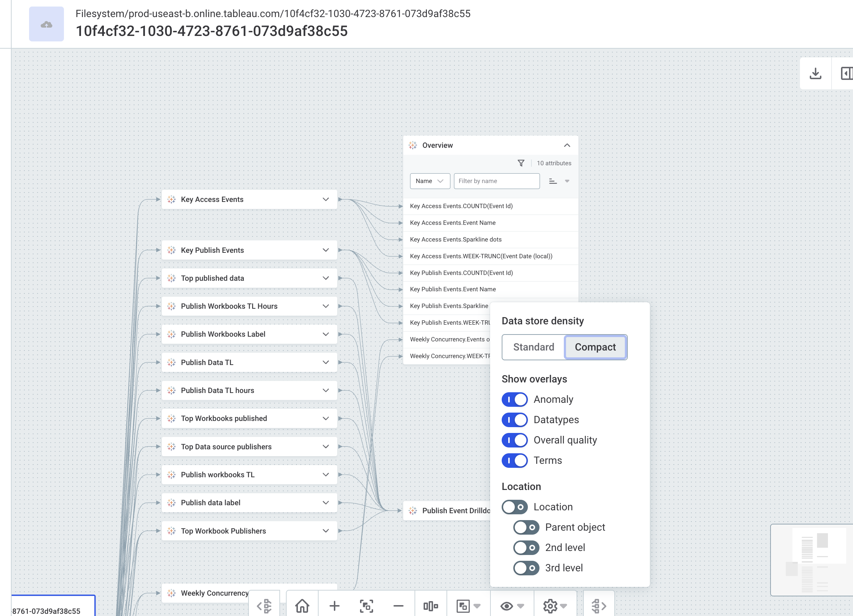Click the fit-to-screen icon
Image resolution: width=853 pixels, height=616 pixels.
point(366,606)
